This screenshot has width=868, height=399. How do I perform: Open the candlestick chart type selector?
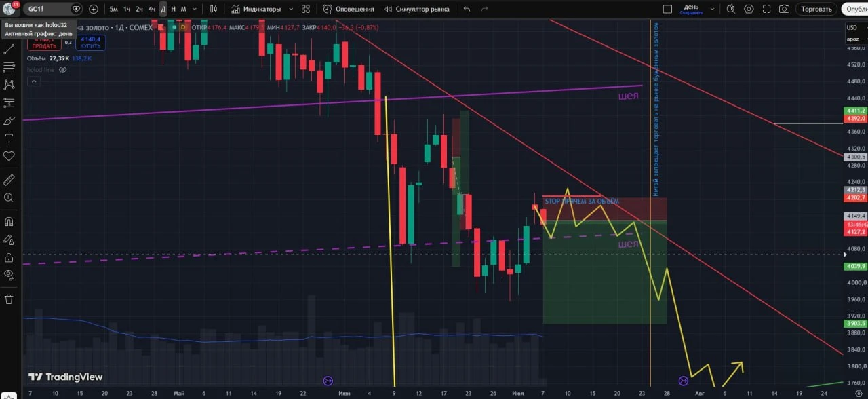pos(214,9)
